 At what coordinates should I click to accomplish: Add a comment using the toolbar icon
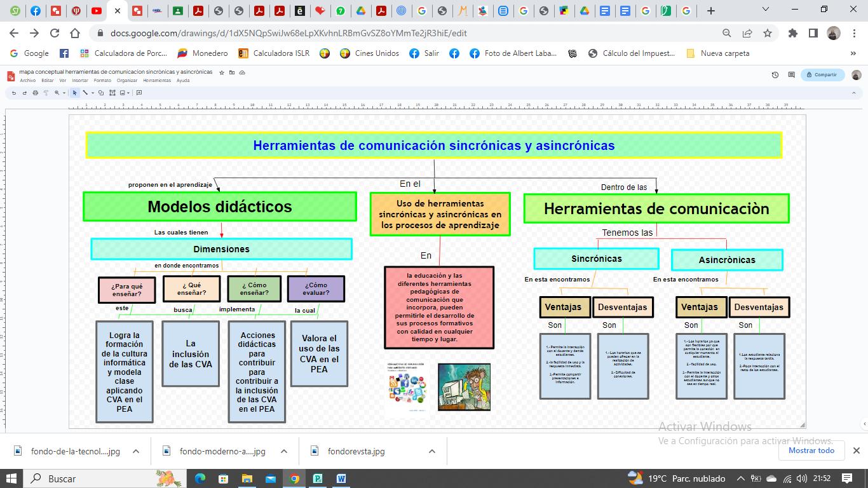(x=139, y=93)
